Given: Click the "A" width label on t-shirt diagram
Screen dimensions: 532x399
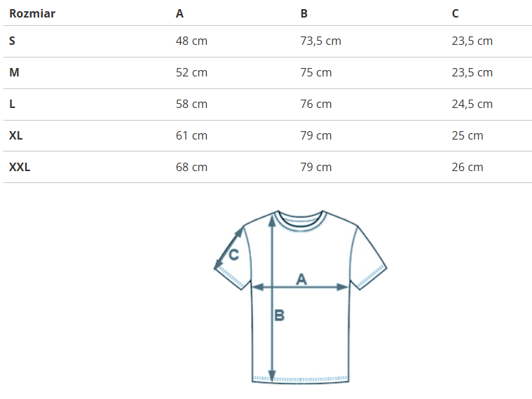Looking at the screenshot, I should (301, 279).
